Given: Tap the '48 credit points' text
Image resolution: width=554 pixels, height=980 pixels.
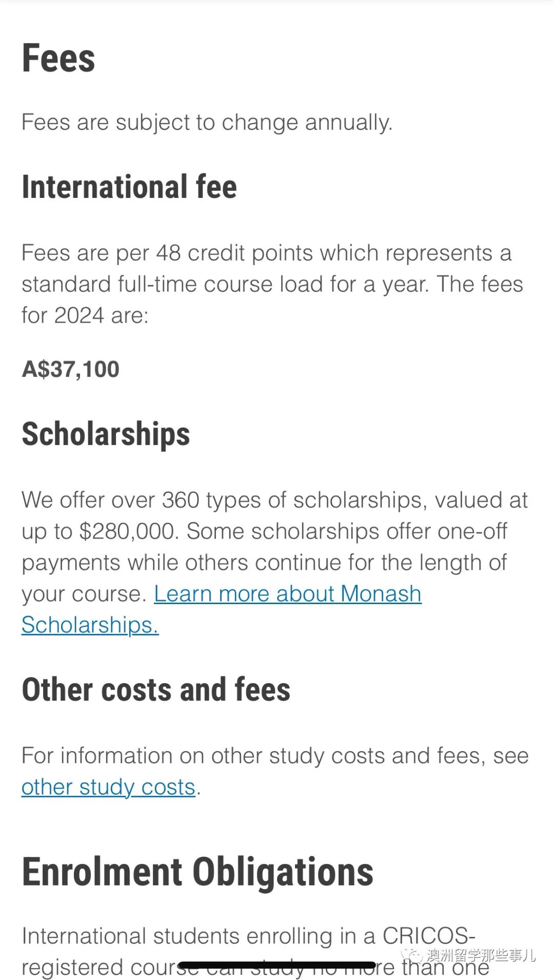Looking at the screenshot, I should [x=223, y=253].
